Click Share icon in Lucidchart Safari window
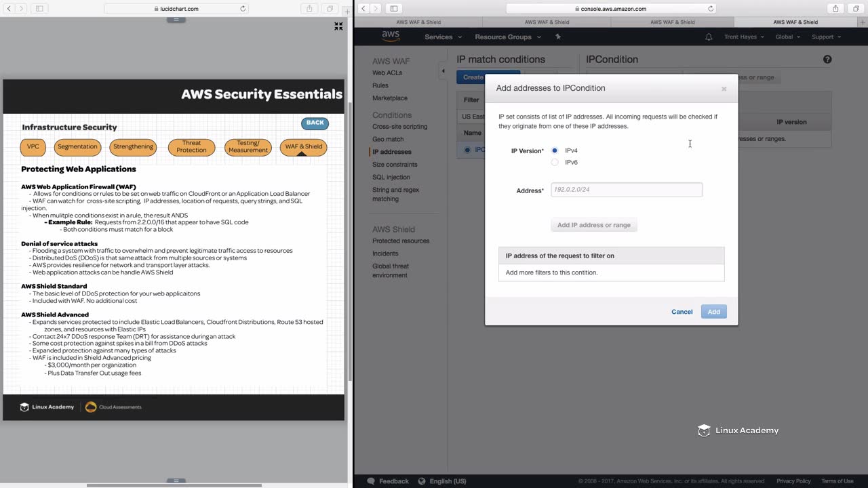 pos(309,9)
